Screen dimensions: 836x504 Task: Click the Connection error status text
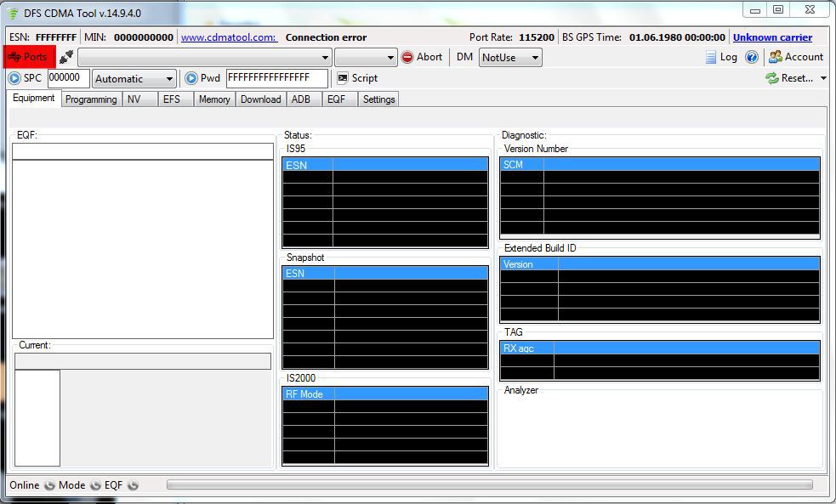coord(326,37)
